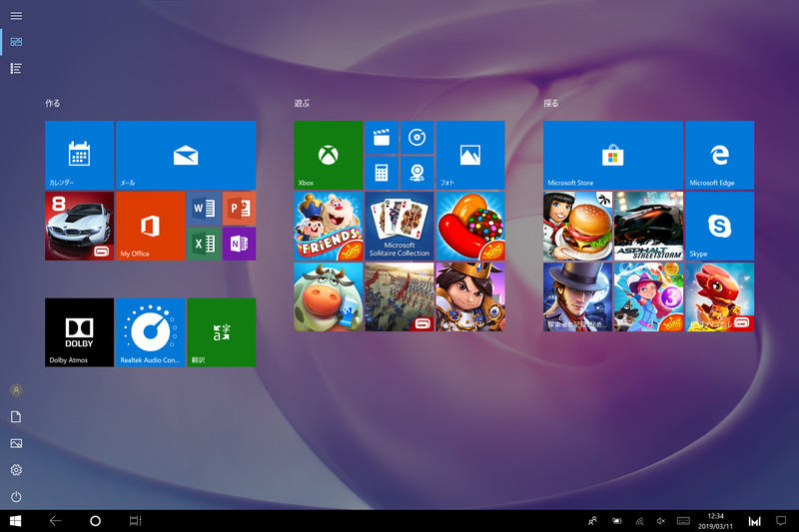Launch the Asphalt 8 racing game tile

click(80, 226)
